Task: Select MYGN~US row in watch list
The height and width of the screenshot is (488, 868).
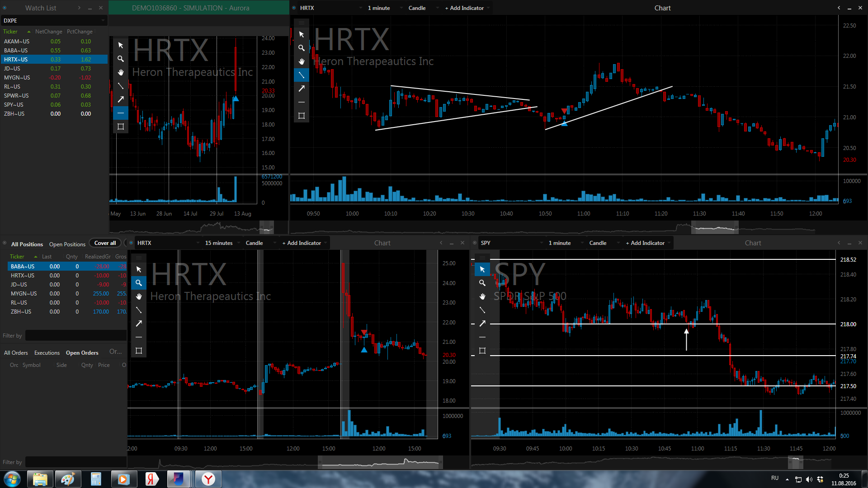Action: pos(54,78)
